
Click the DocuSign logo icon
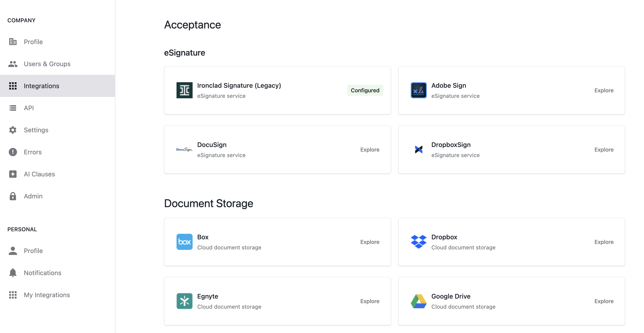[185, 150]
